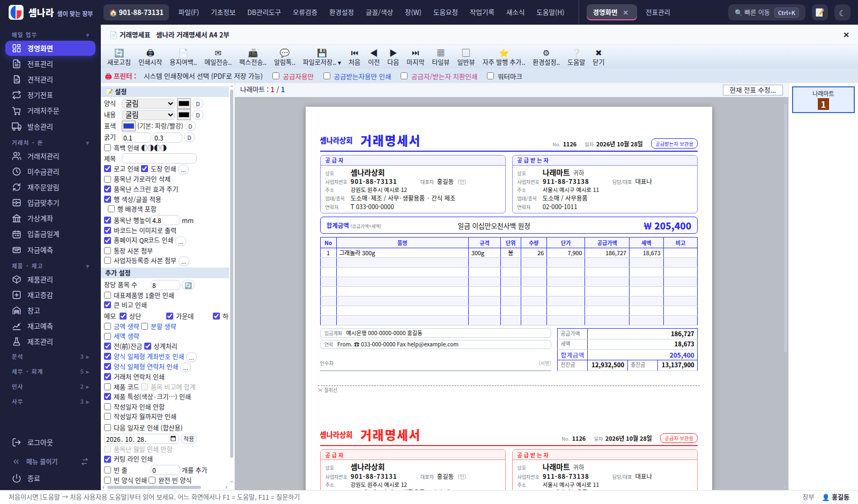Collapse the 제품 · 재고 sidebar section
This screenshot has width=858, height=504.
[50, 266]
